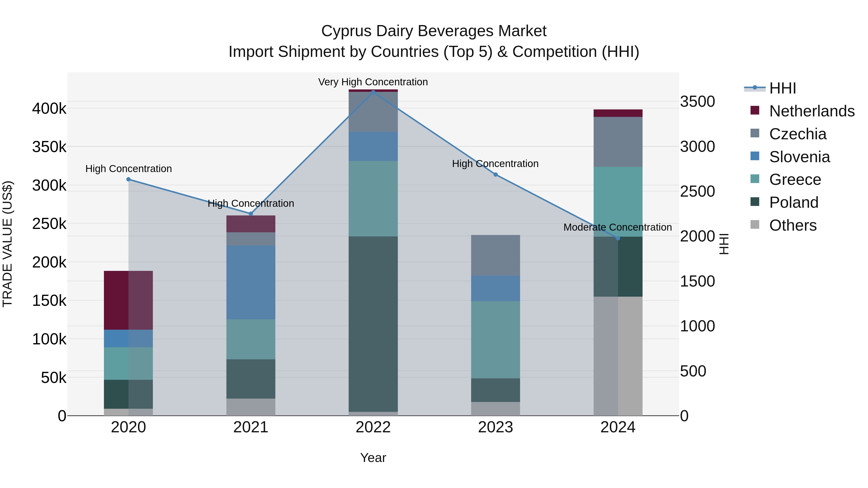Click the 2020 HHI data point
This screenshot has height=488, width=868.
pos(128,180)
